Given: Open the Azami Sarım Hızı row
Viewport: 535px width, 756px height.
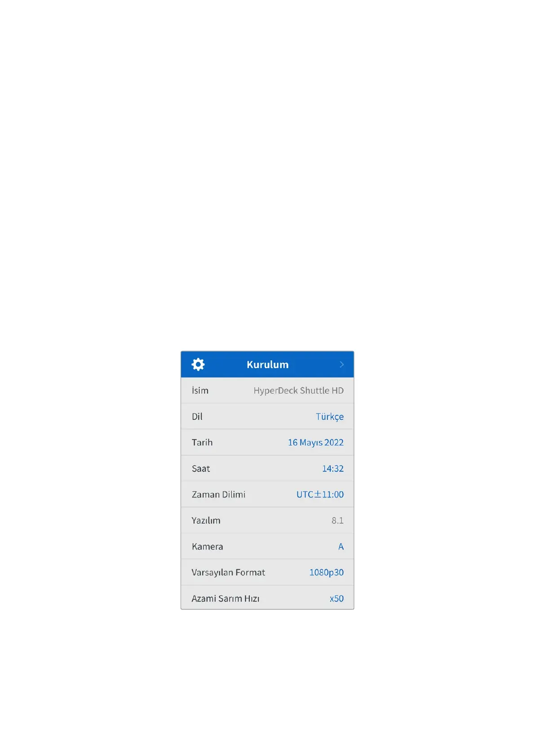Looking at the screenshot, I should coord(267,598).
